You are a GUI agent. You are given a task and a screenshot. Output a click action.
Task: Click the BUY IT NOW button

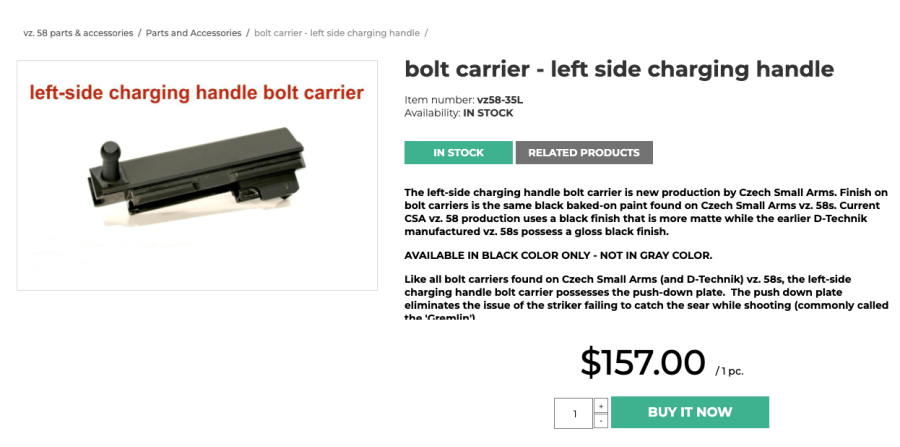point(690,412)
